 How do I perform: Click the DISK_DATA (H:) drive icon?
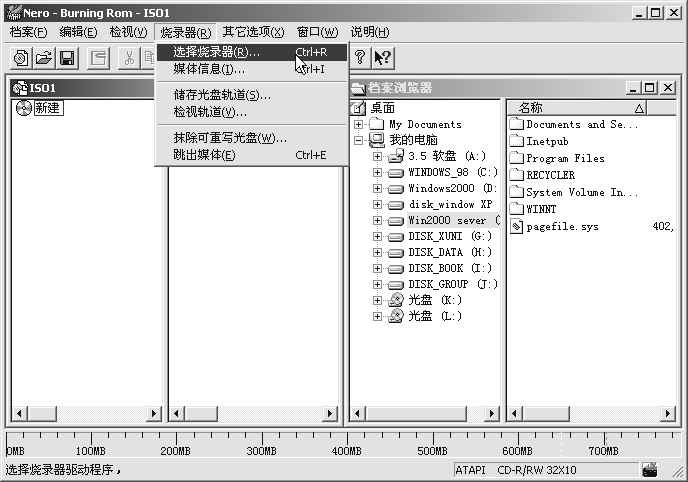(396, 253)
